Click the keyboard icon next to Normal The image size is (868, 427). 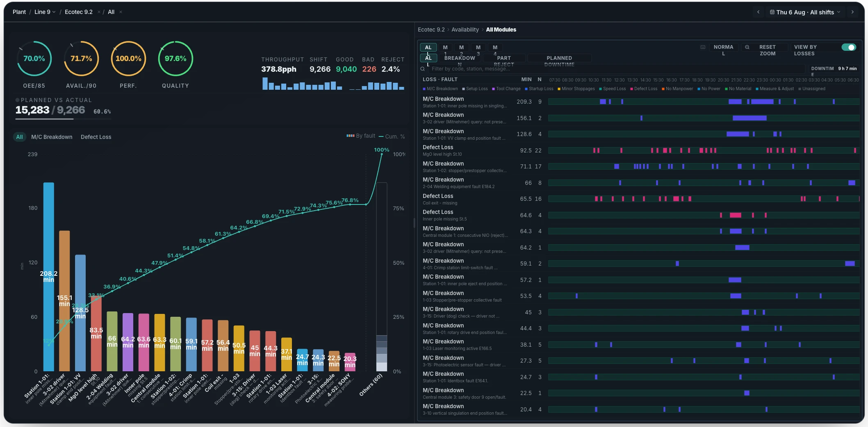click(703, 47)
